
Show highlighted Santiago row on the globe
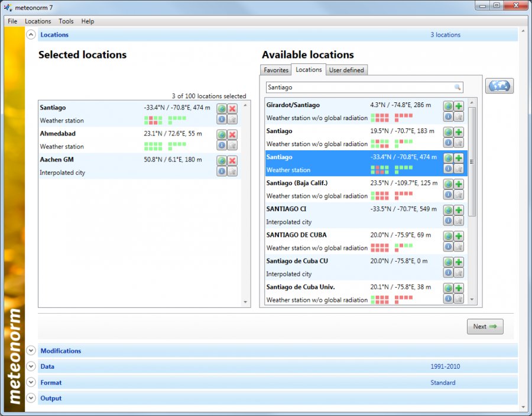(448, 158)
